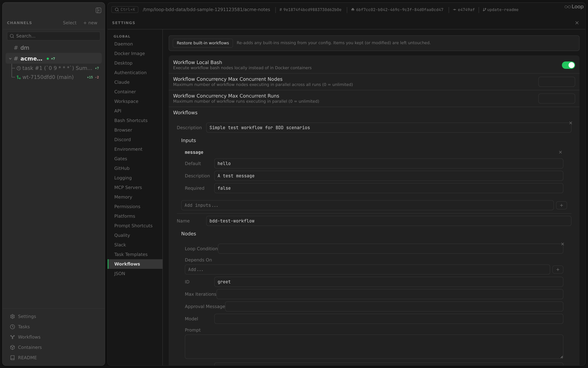
Task: Click the Max Concurrent Nodes input
Action: (557, 82)
